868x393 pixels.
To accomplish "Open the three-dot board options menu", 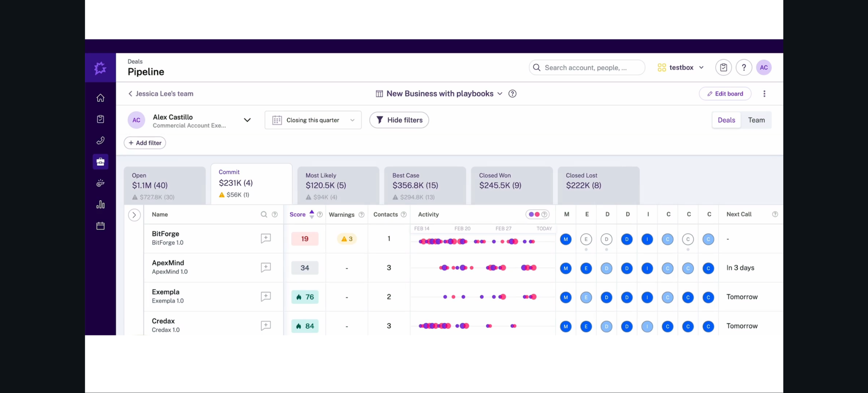I will coord(764,94).
